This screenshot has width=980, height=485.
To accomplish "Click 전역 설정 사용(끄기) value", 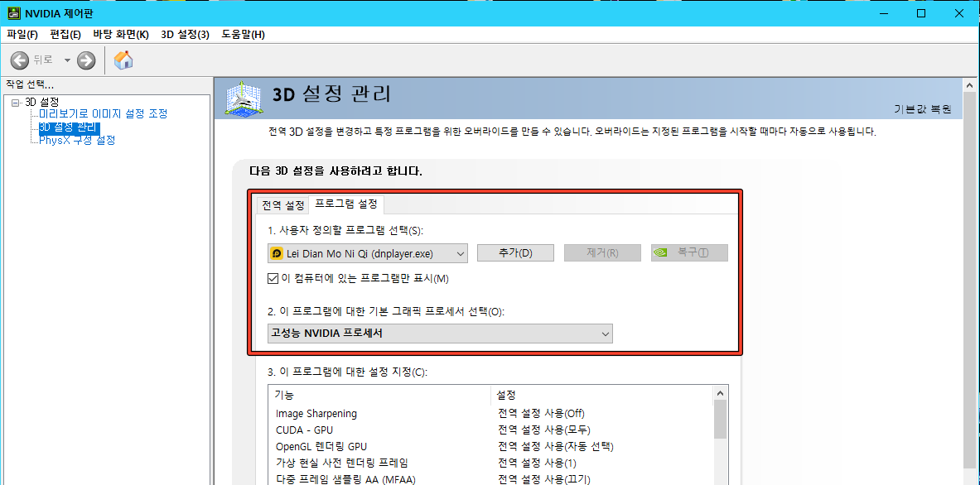I will click(544, 479).
